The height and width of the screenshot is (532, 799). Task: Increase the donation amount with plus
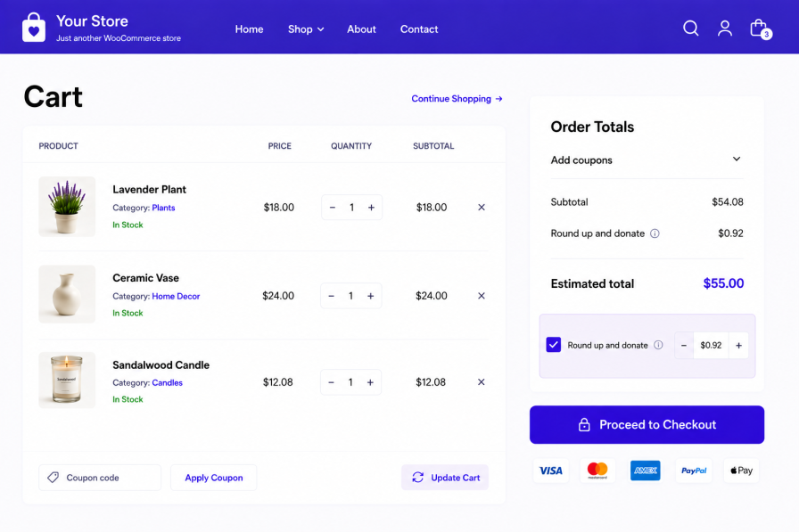(738, 345)
